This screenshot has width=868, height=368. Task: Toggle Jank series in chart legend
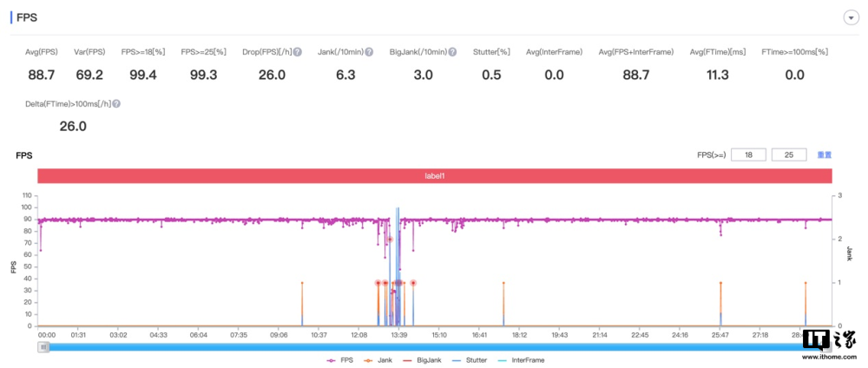click(378, 360)
